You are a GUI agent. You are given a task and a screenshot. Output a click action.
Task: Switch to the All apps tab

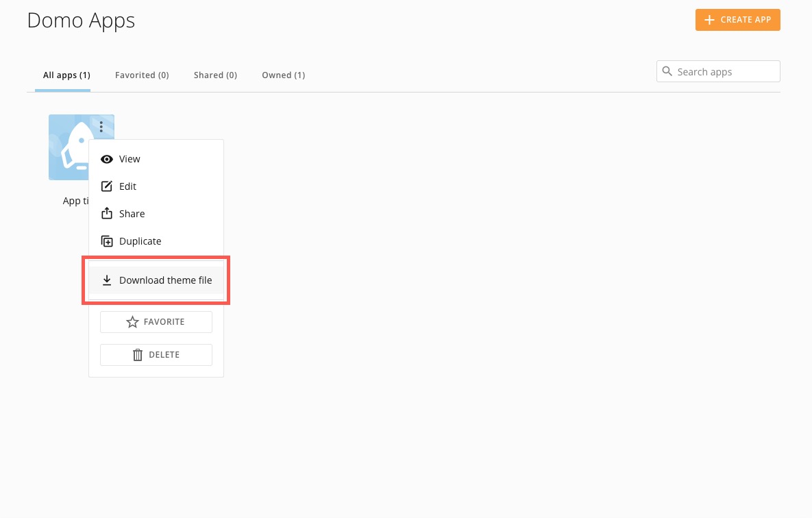click(66, 75)
